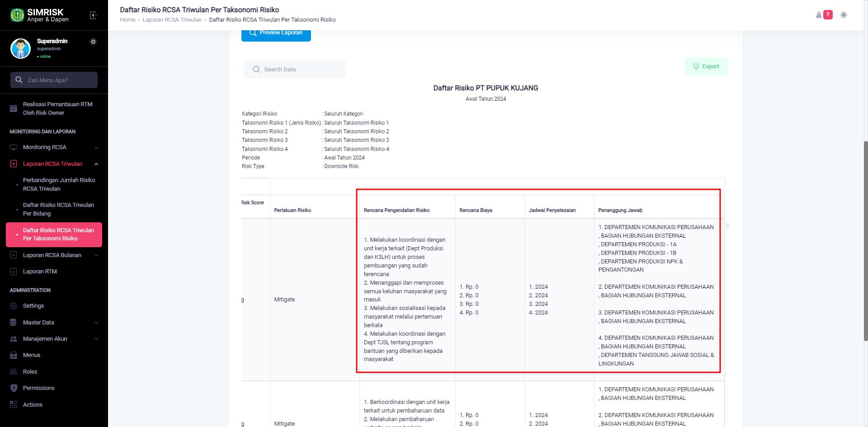Image resolution: width=868 pixels, height=427 pixels.
Task: Open Perbandingan Jumlah Risiko RCSA Triwulan
Action: (59, 184)
